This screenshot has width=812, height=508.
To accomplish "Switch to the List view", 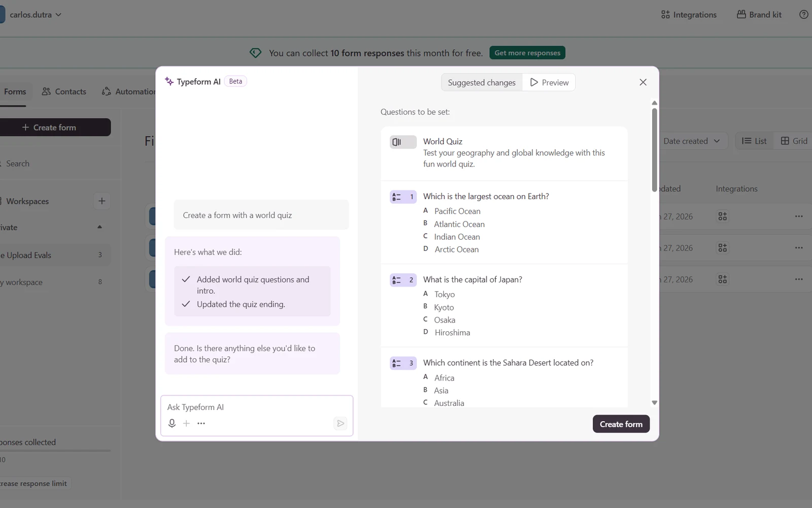I will 754,141.
